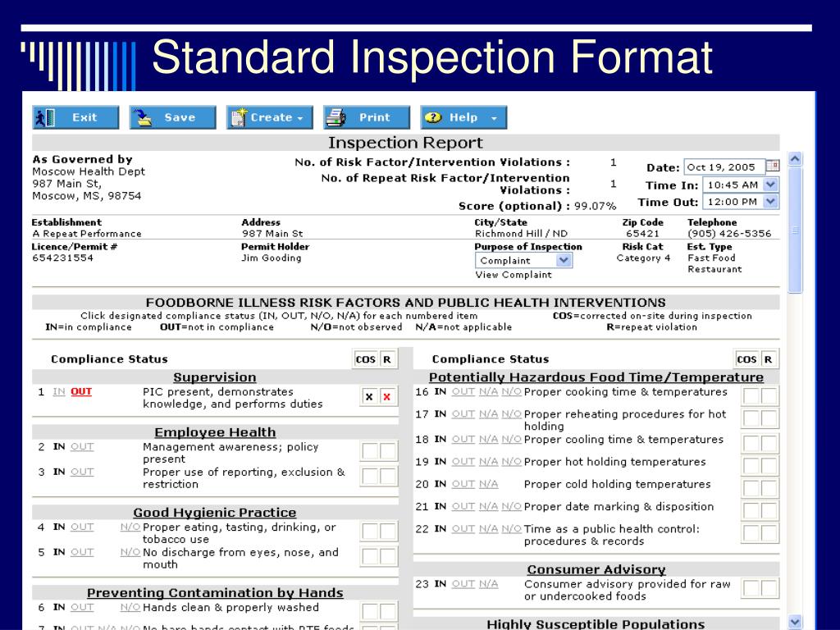Select IN for item 1 PIC present

(x=59, y=391)
